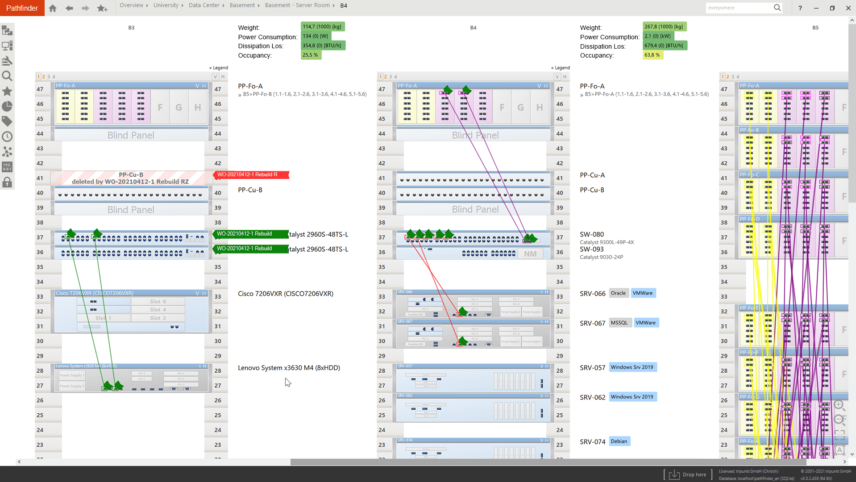The width and height of the screenshot is (856, 482).
Task: Click the Drop here download icon
Action: pyautogui.click(x=674, y=474)
